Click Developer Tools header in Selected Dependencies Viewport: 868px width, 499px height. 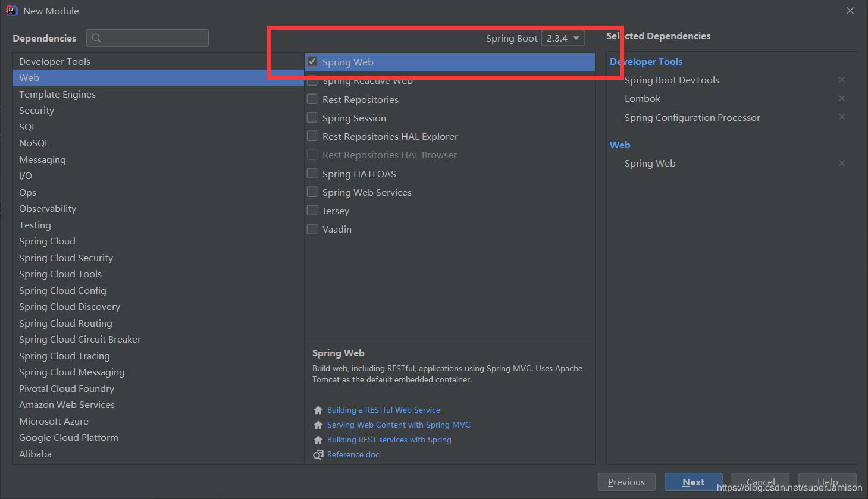click(x=646, y=61)
